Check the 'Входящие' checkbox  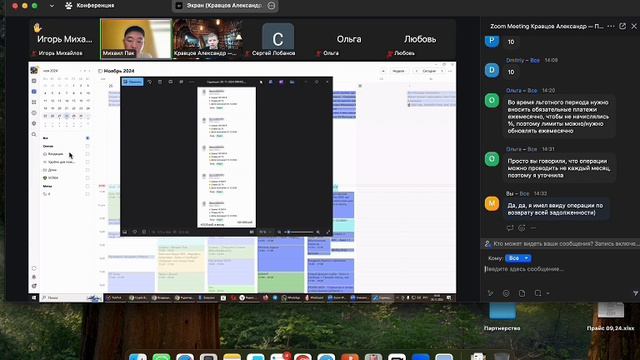pyautogui.click(x=87, y=154)
